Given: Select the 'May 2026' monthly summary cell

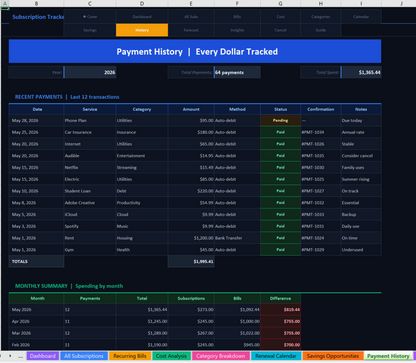Looking at the screenshot, I should pos(36,310).
